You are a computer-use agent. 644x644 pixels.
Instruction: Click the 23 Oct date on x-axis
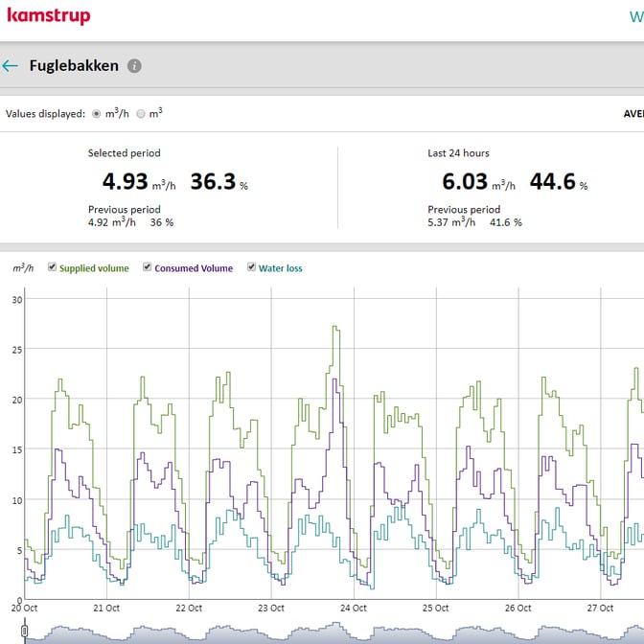[271, 608]
